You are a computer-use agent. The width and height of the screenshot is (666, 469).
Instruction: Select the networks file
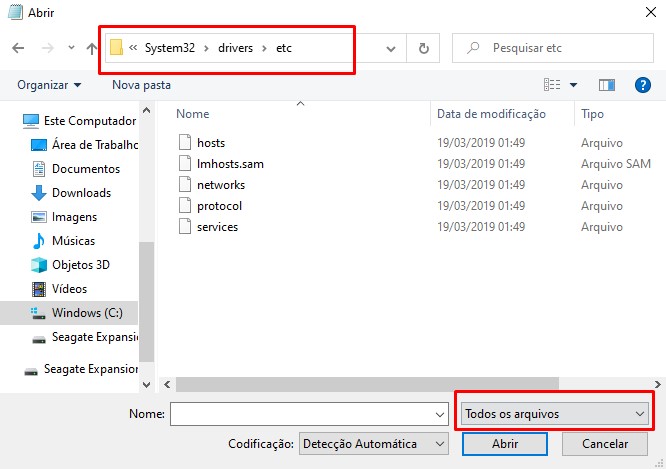221,185
